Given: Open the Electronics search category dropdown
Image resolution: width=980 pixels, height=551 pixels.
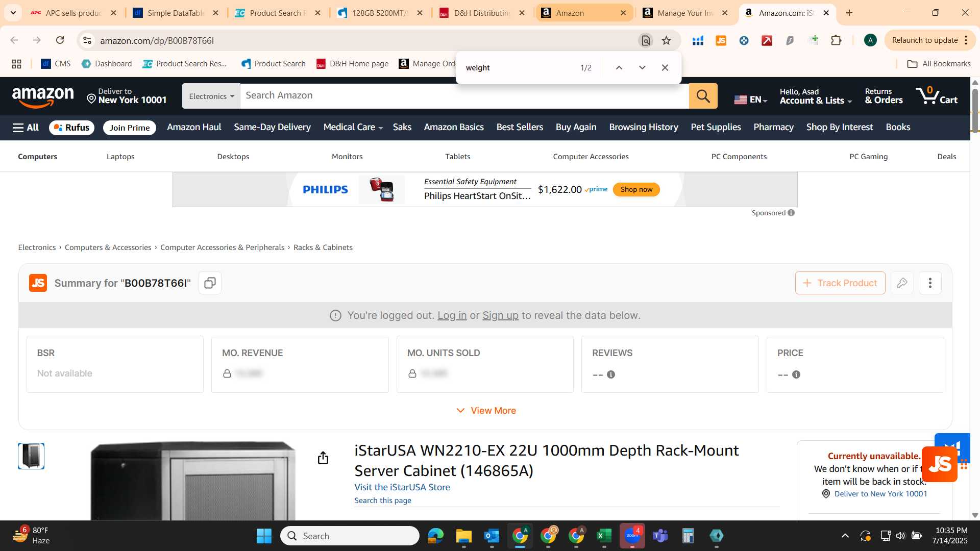Looking at the screenshot, I should tap(211, 96).
